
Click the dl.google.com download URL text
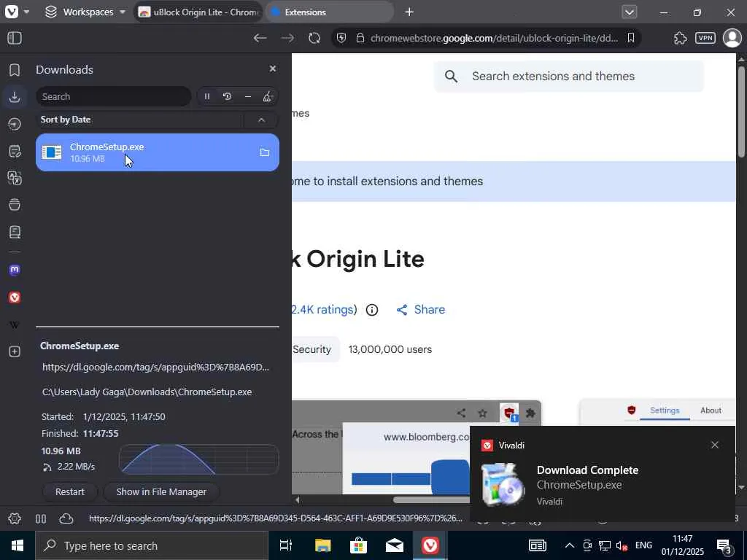[x=156, y=367]
